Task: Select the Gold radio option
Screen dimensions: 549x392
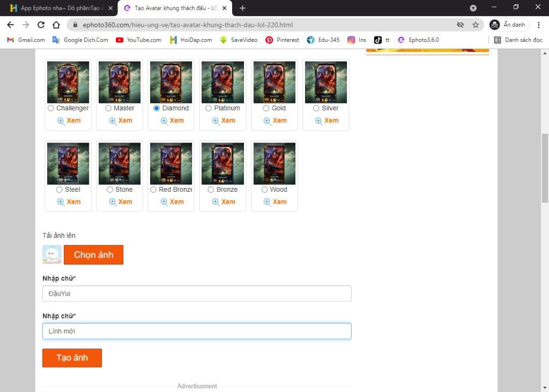Action: pos(266,108)
